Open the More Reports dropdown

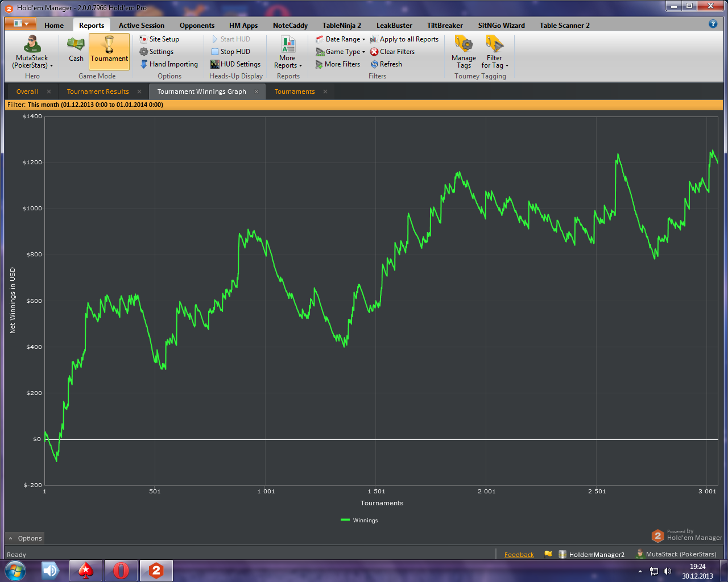pos(288,52)
